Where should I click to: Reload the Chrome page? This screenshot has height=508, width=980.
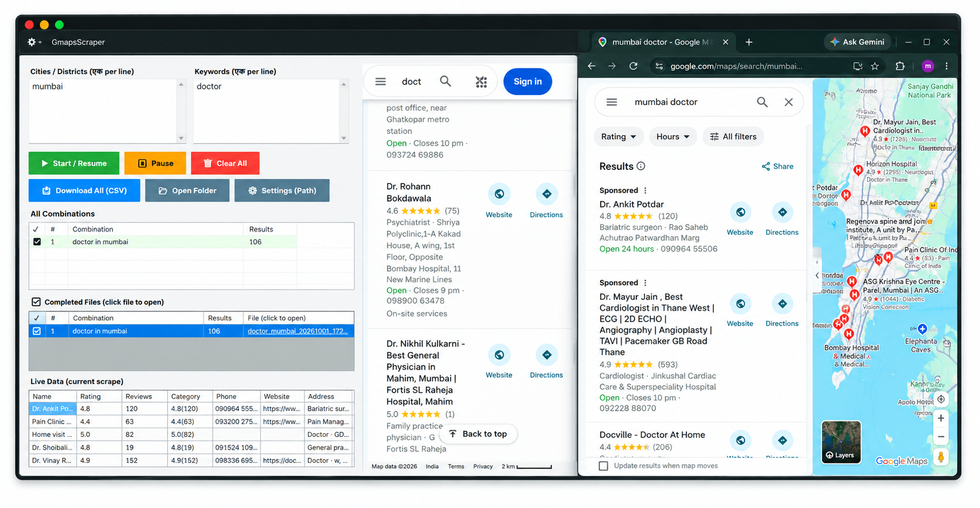point(634,66)
